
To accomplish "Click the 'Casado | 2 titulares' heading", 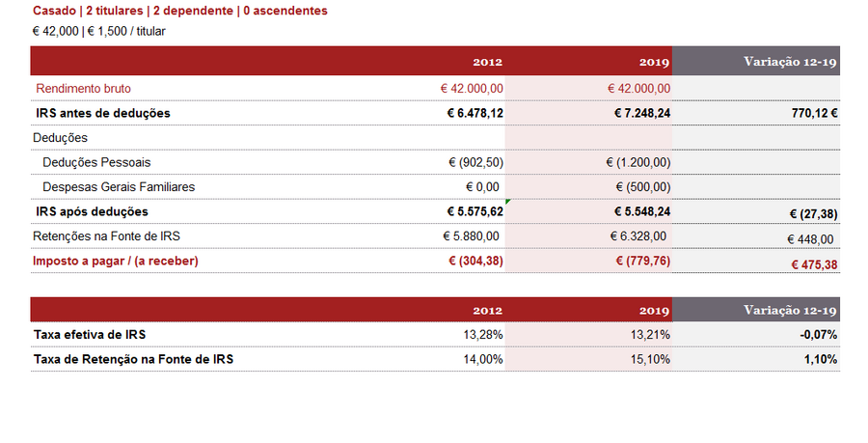I will [x=180, y=11].
